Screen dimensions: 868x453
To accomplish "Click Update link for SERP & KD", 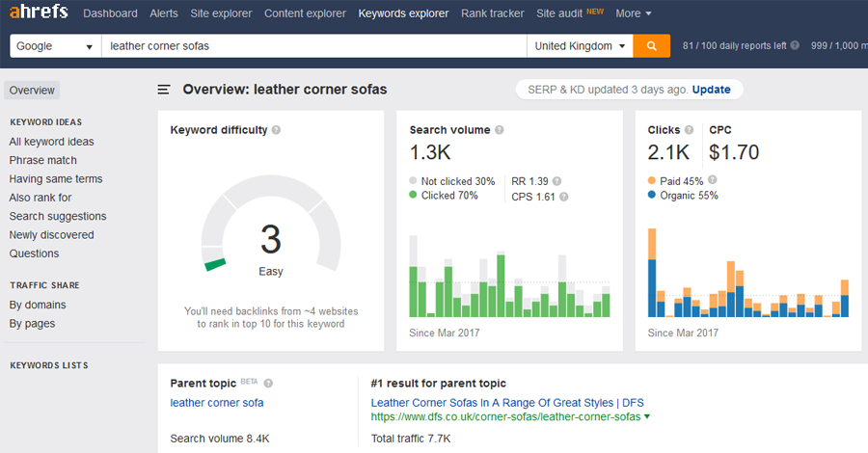I will (712, 90).
